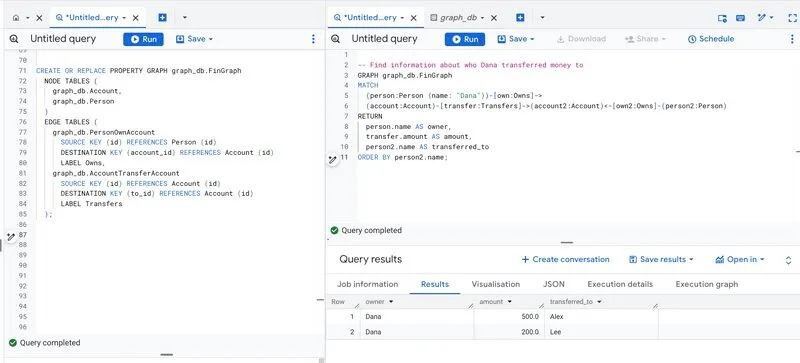The width and height of the screenshot is (800, 363).
Task: Open Save menu in right pane
Action: click(x=516, y=39)
